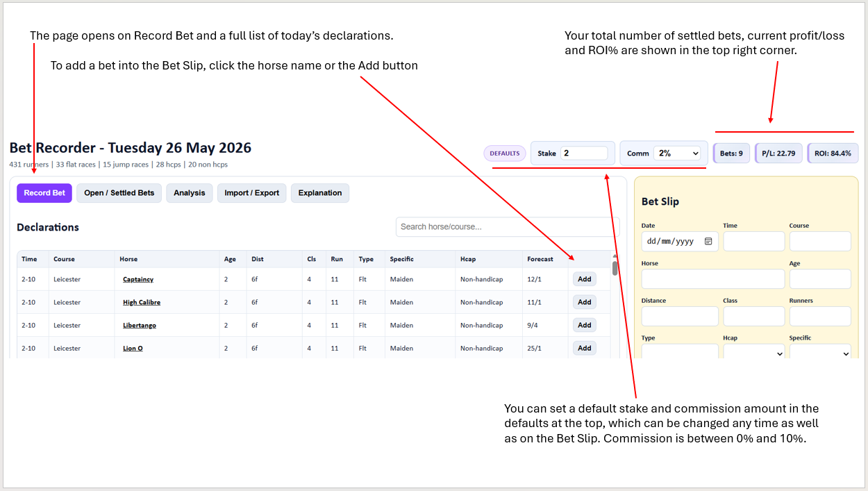The image size is (868, 491).
Task: Click the Bet Slip panel heading
Action: [660, 201]
